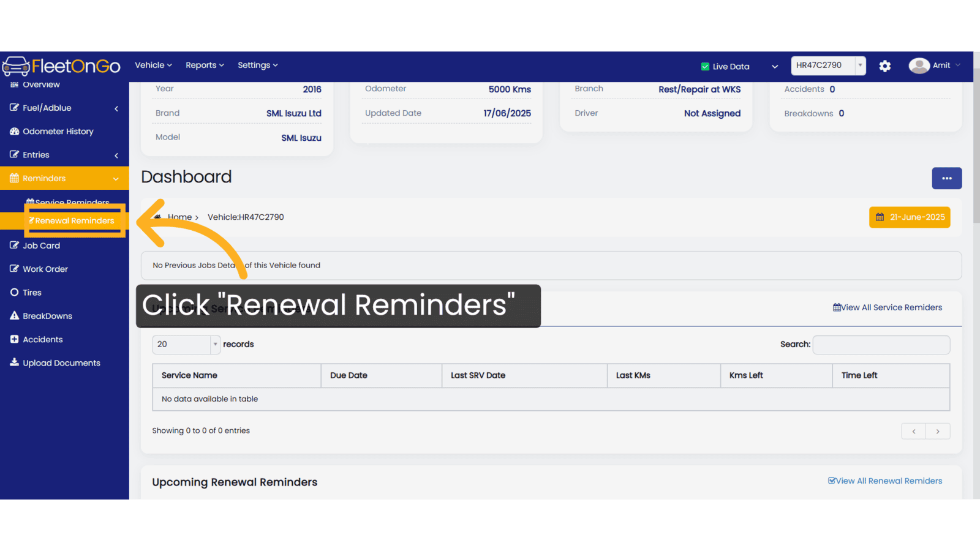Viewport: 980px width, 551px height.
Task: Open Odometer History page
Action: tap(58, 131)
